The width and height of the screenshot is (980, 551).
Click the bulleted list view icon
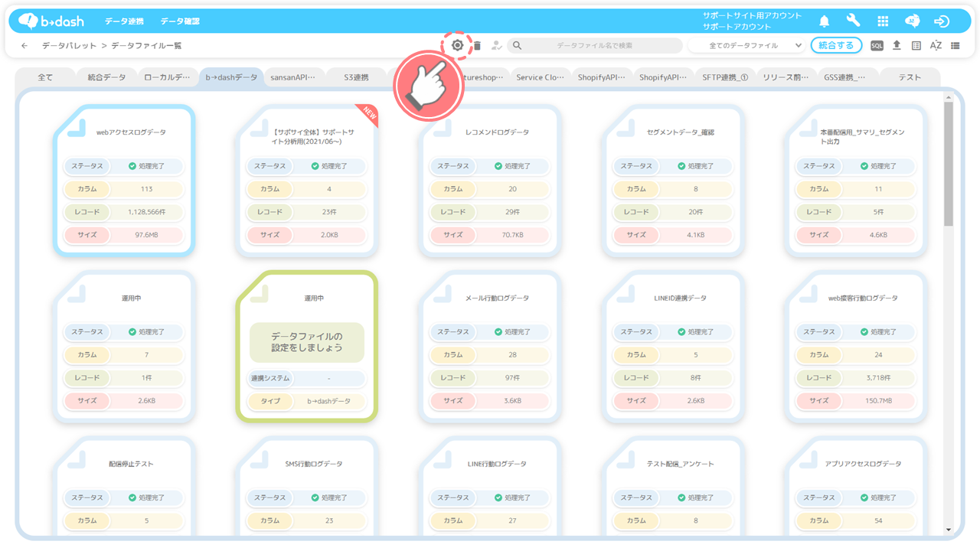coord(955,46)
